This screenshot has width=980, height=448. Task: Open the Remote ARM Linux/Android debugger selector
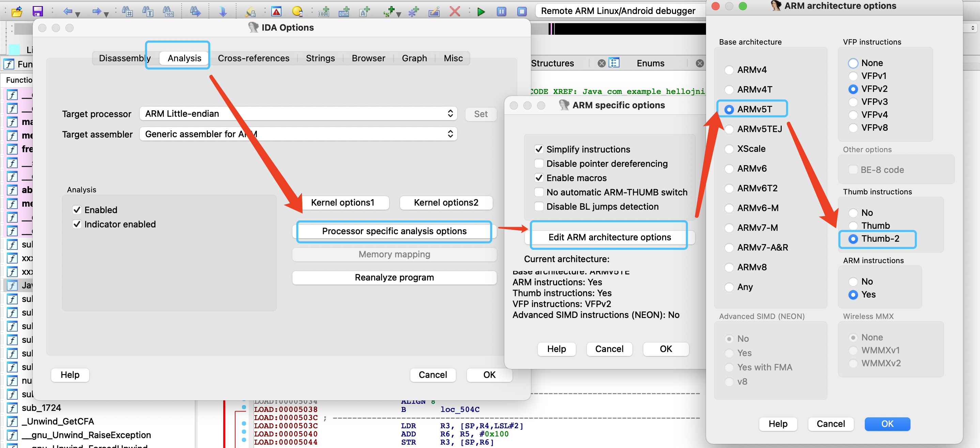pyautogui.click(x=620, y=11)
